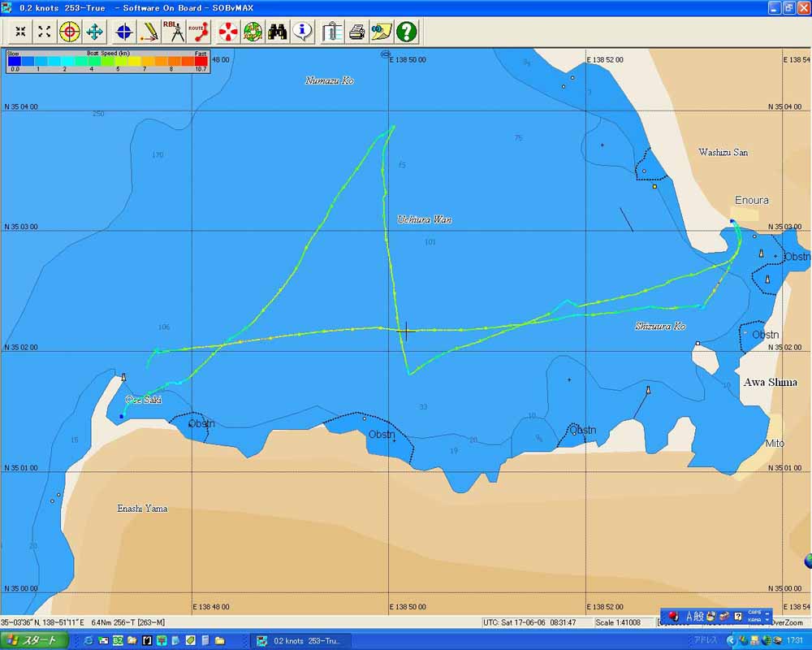Click the 'Numazu Ko' chart label
The height and width of the screenshot is (650, 812).
click(x=330, y=80)
